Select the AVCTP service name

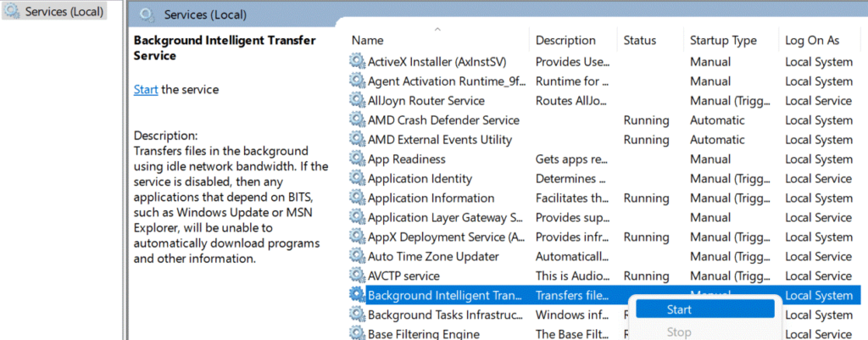coord(403,276)
